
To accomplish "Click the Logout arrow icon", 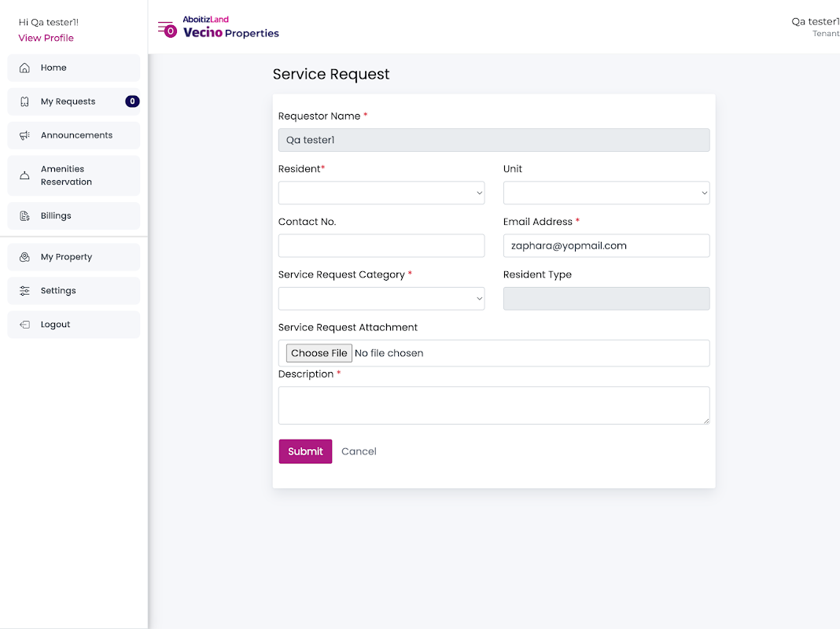I will coord(24,325).
